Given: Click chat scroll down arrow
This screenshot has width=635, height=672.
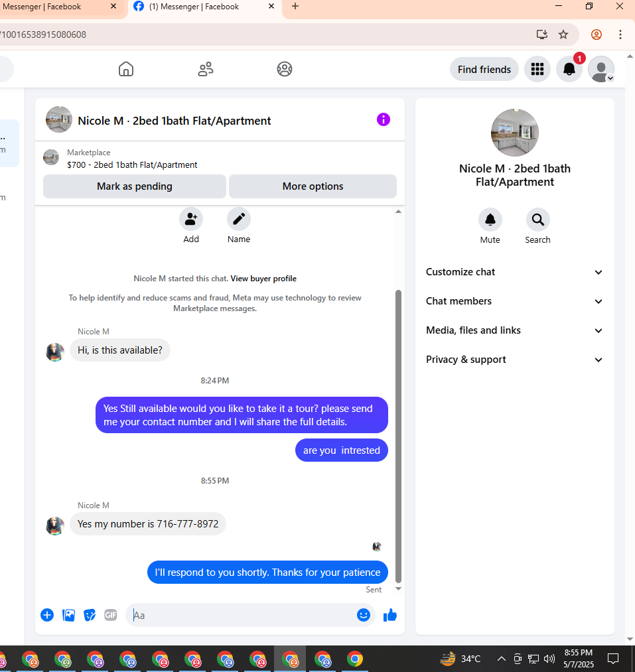Looking at the screenshot, I should tap(398, 588).
